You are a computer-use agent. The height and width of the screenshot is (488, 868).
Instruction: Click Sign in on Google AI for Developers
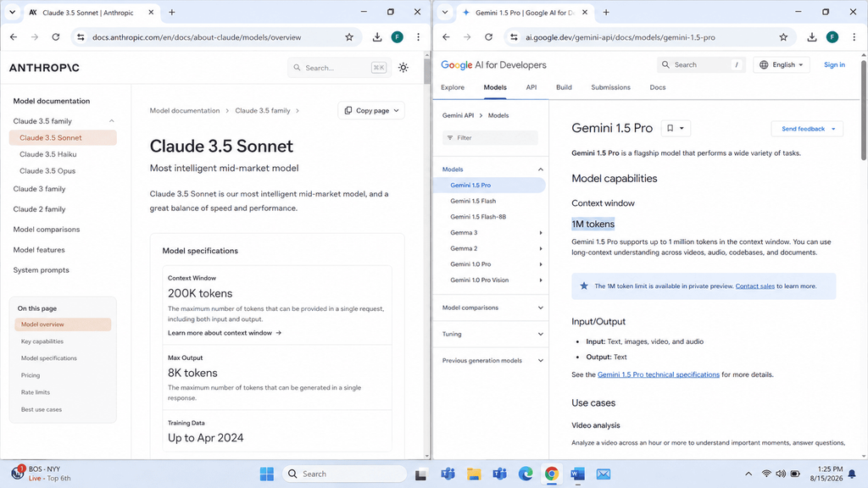pyautogui.click(x=834, y=64)
